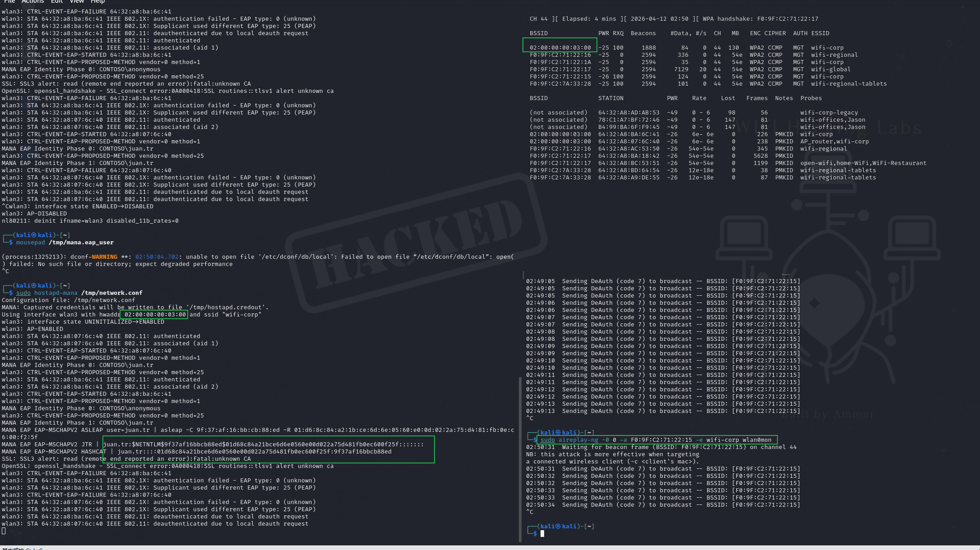Click the 'CIPHER' column header
This screenshot has height=550, width=980.
(x=775, y=33)
